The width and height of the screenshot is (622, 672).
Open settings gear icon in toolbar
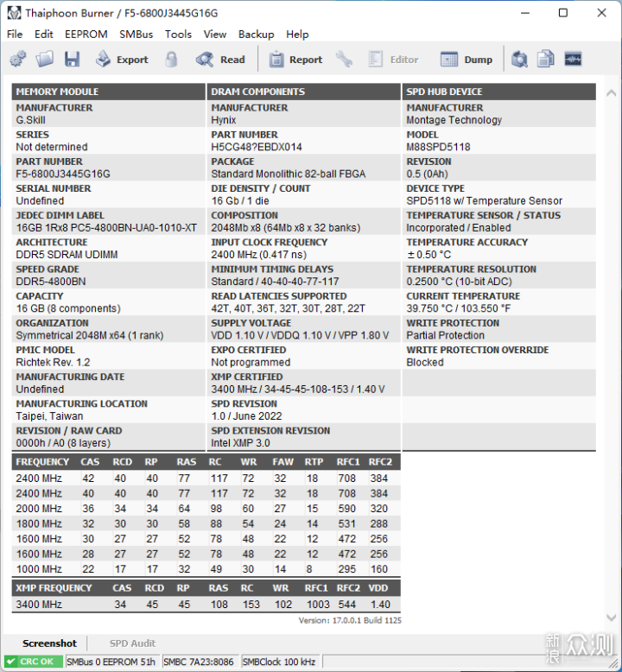point(17,59)
